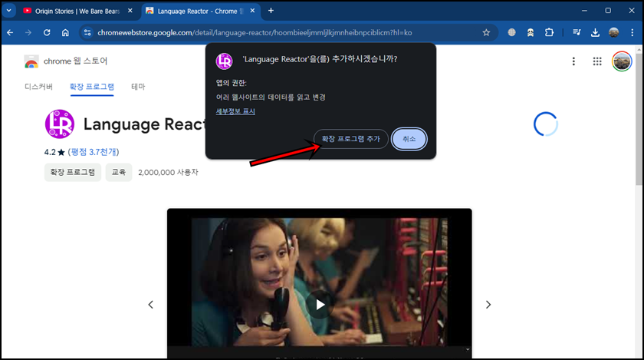Viewport: 644px width, 360px height.
Task: Click the 4.2 star rating value
Action: pyautogui.click(x=54, y=152)
